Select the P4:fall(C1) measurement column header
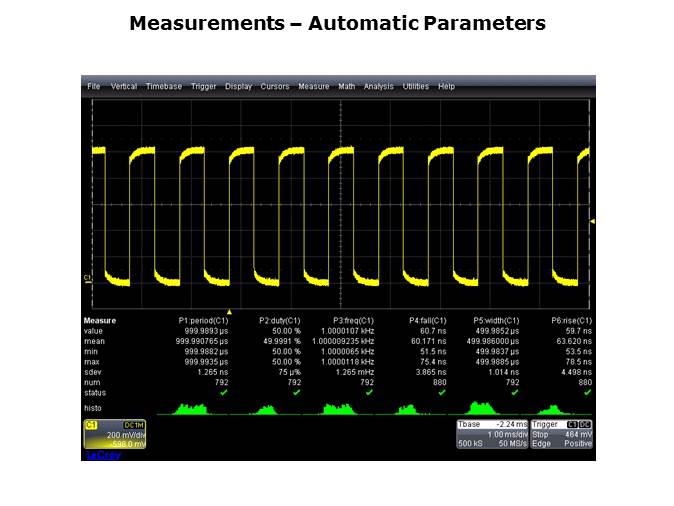The width and height of the screenshot is (674, 506). [428, 320]
